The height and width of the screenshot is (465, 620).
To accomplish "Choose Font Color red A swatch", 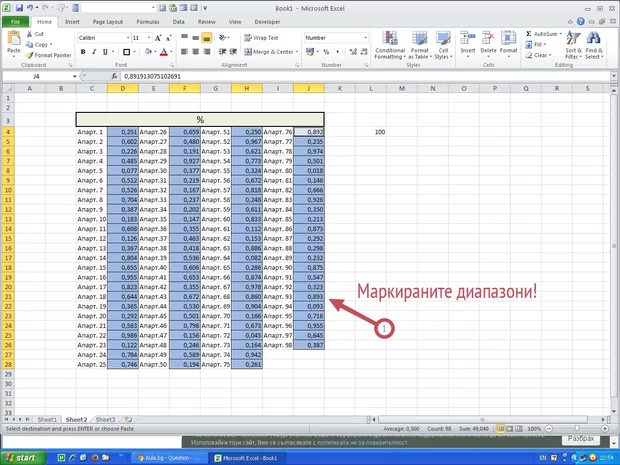I will pos(164,52).
